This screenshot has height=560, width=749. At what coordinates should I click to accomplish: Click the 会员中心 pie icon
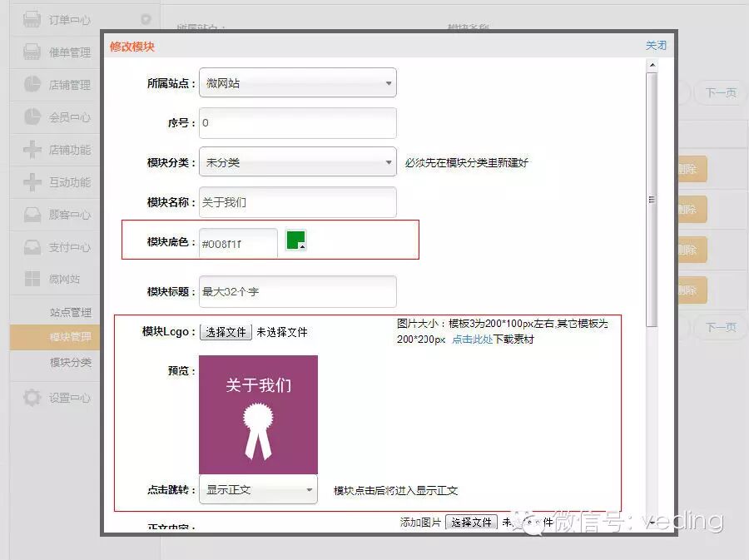click(x=32, y=116)
